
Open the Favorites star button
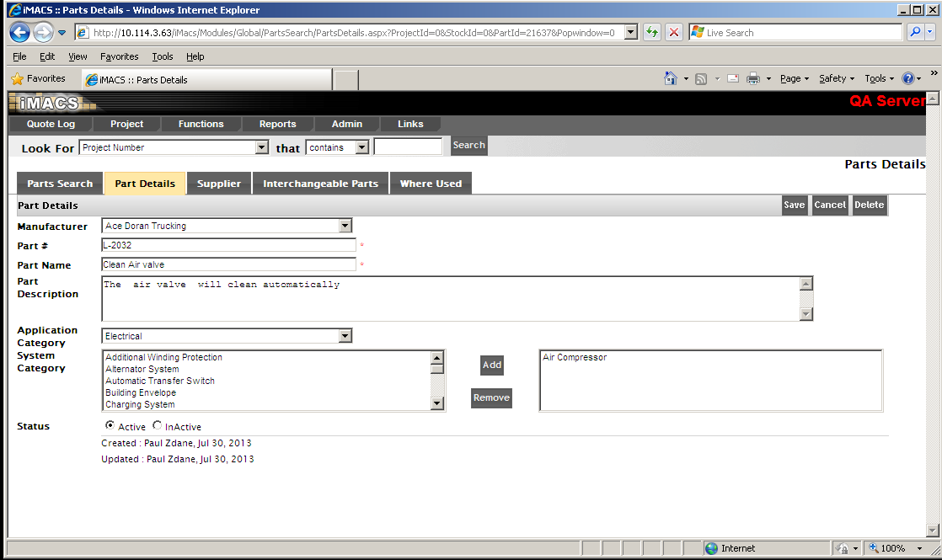click(38, 78)
